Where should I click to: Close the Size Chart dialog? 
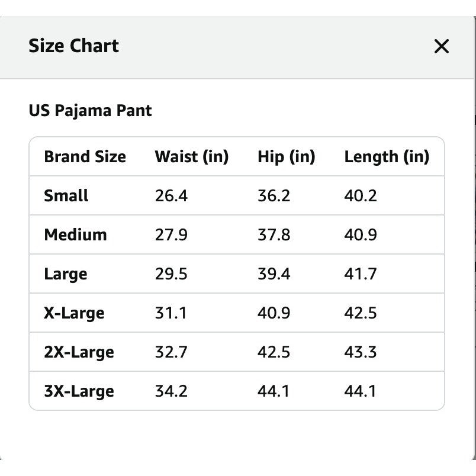pos(442,46)
